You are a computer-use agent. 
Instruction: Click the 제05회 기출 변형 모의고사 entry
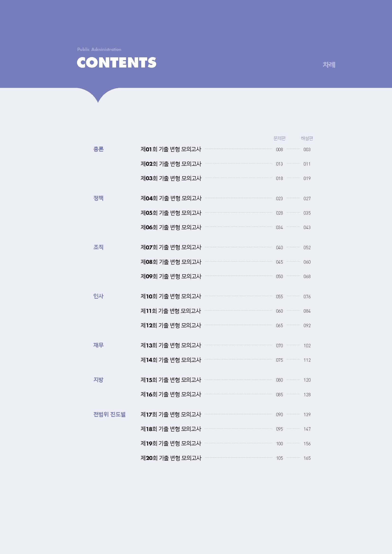tap(171, 213)
